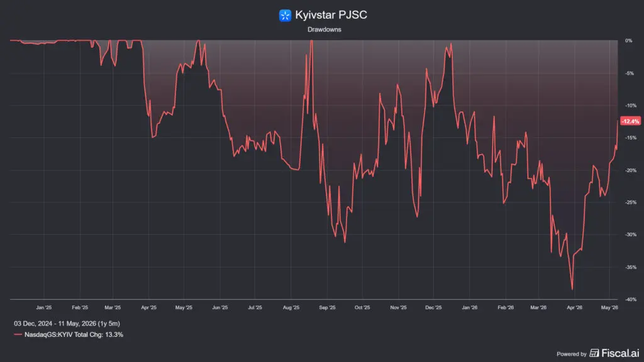The image size is (644, 362).
Task: Click the Nov '25 x-axis label
Action: (398, 307)
